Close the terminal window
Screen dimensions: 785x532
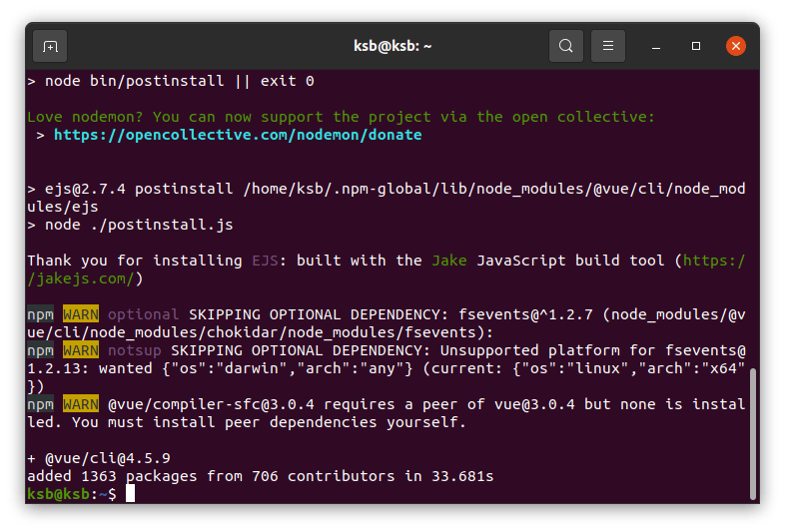tap(736, 46)
